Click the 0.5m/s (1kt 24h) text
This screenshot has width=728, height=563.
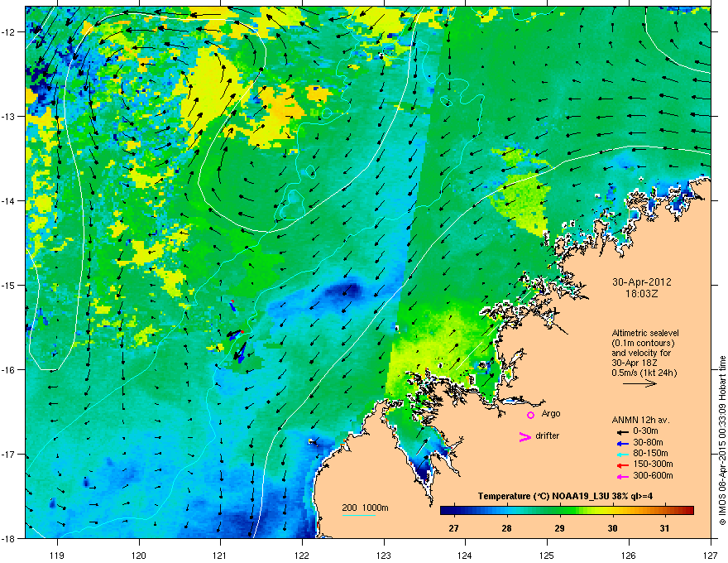(x=644, y=373)
